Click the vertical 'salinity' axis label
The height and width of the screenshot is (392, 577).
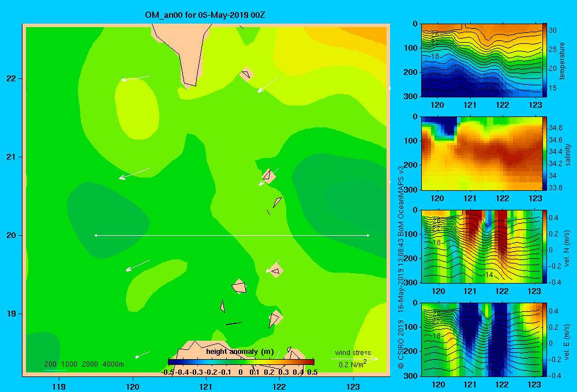pyautogui.click(x=567, y=154)
